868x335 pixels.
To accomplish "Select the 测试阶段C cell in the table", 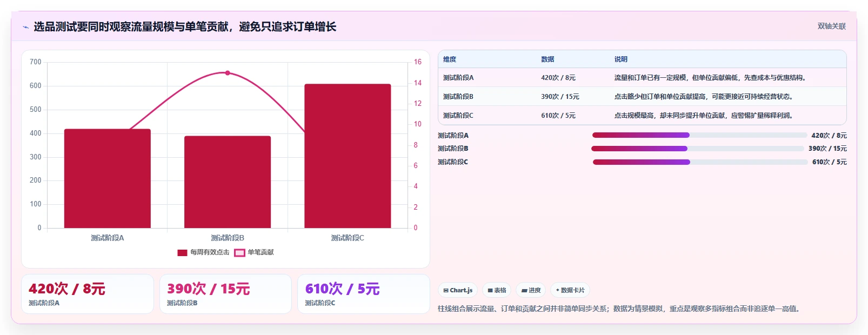I will coord(458,116).
